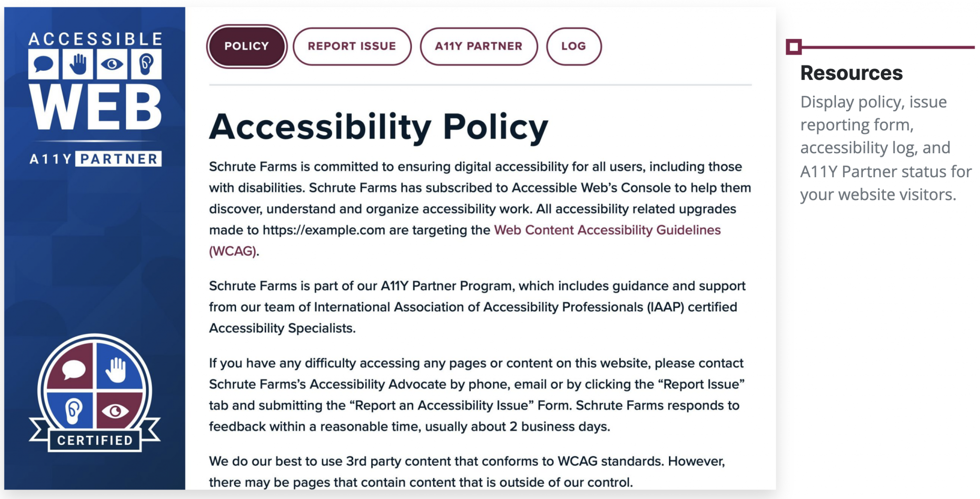
Task: Switch to the Report Issue tab
Action: [x=352, y=46]
